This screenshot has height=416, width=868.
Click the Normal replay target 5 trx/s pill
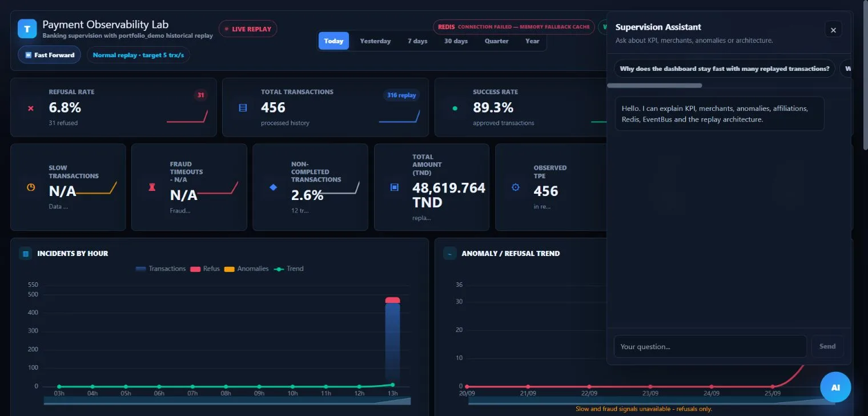point(139,55)
